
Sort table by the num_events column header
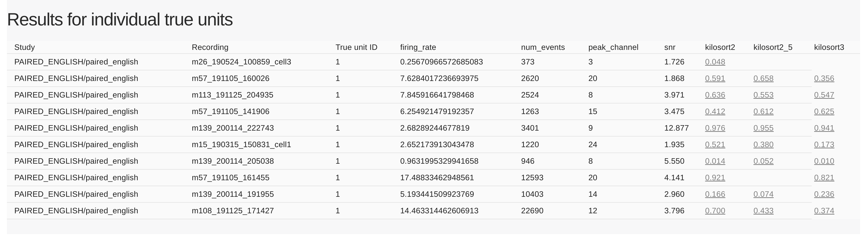click(542, 47)
